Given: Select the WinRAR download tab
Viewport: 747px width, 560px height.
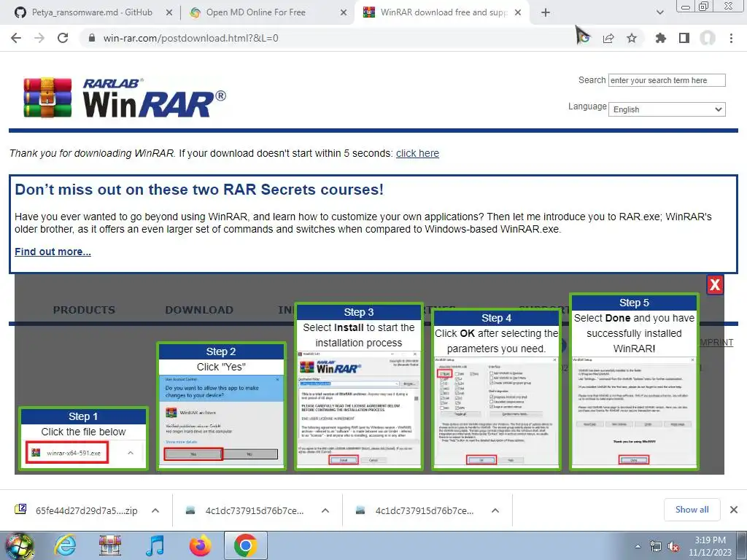Looking at the screenshot, I should point(435,13).
